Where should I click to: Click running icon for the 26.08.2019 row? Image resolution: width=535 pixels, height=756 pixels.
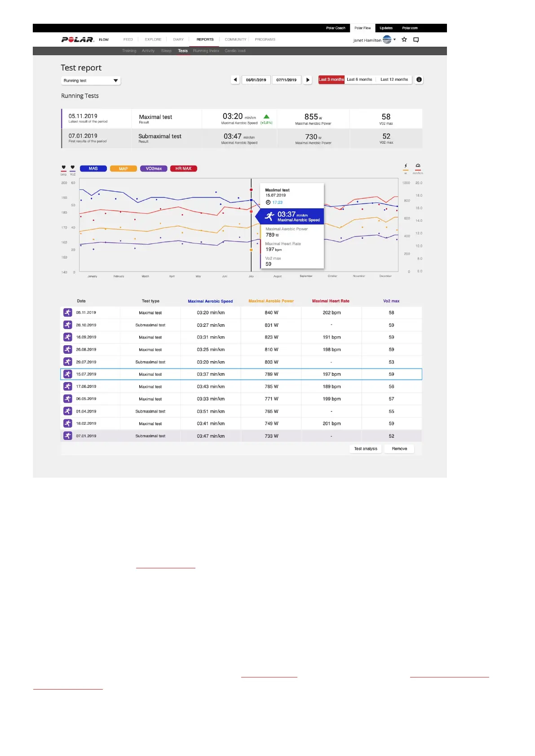point(68,350)
